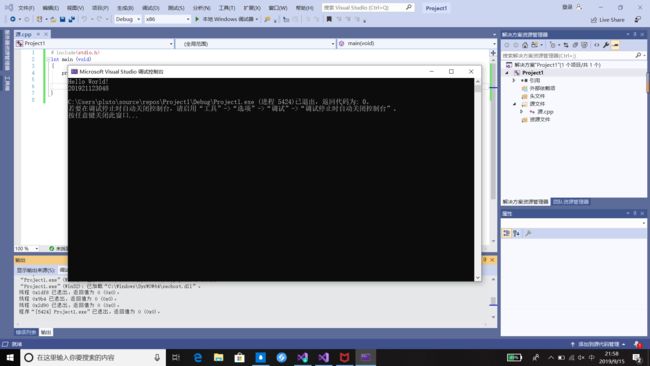Click the property pages wrench icon in Properties

(x=528, y=233)
